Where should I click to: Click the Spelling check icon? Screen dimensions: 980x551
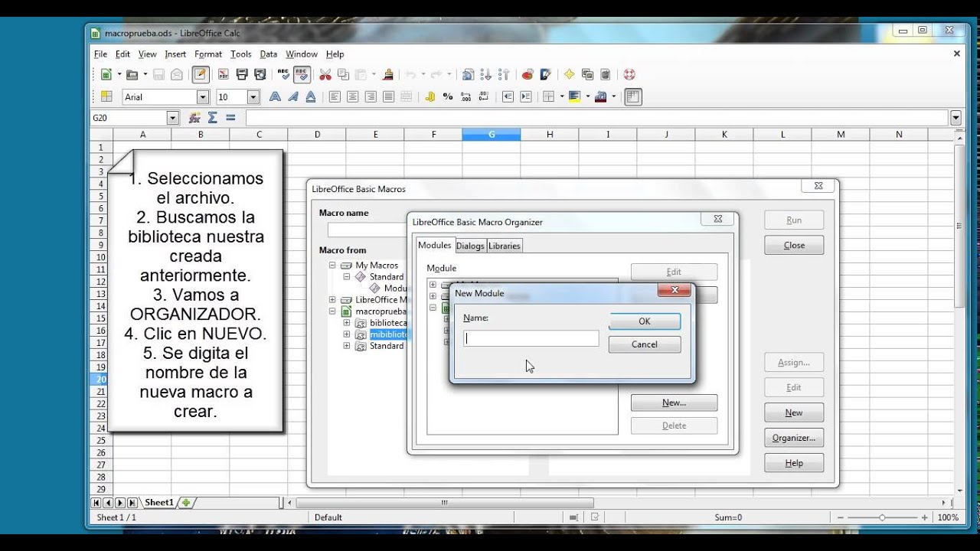point(284,74)
